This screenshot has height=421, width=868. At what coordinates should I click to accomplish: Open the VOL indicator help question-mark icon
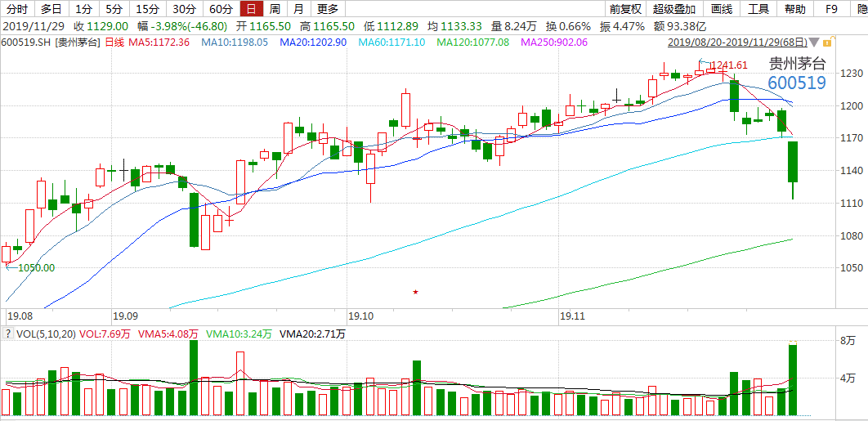(7, 334)
